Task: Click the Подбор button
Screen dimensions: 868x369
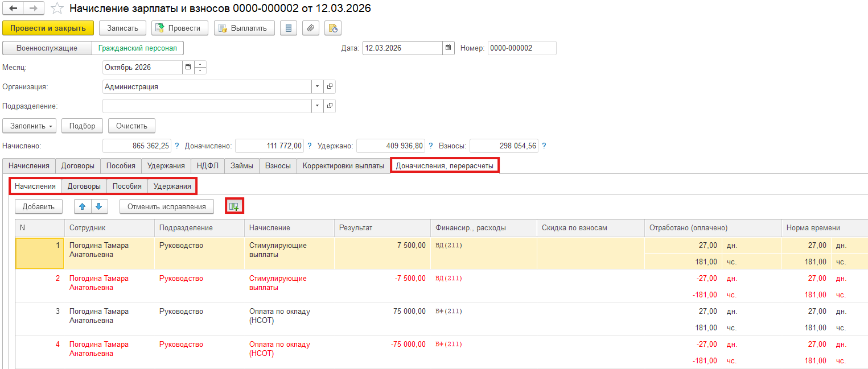Action: coord(83,126)
